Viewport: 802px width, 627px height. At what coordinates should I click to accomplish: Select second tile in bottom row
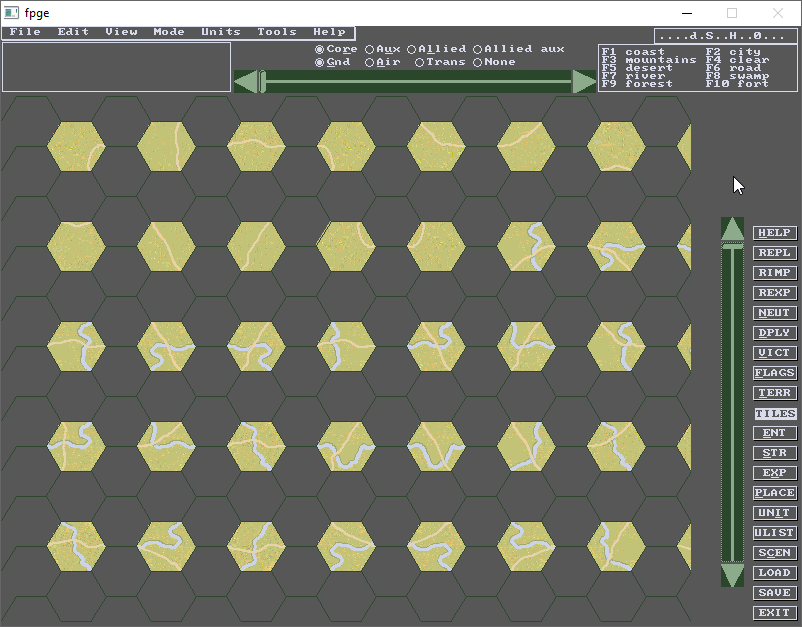[166, 547]
